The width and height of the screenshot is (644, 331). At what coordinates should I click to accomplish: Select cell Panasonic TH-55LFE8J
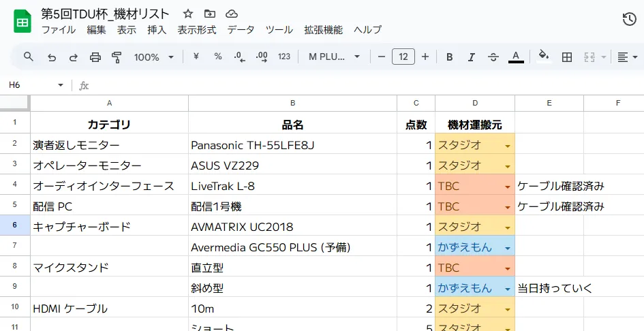click(x=292, y=144)
